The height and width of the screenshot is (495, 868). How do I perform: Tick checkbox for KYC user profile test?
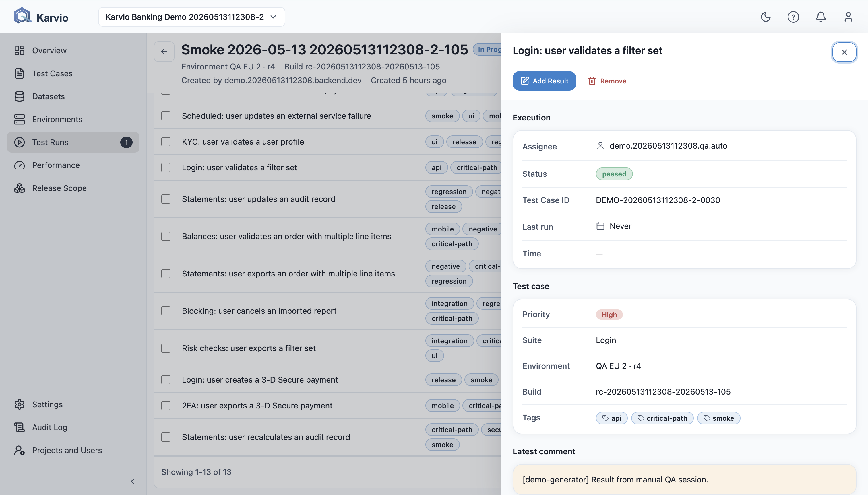(166, 141)
